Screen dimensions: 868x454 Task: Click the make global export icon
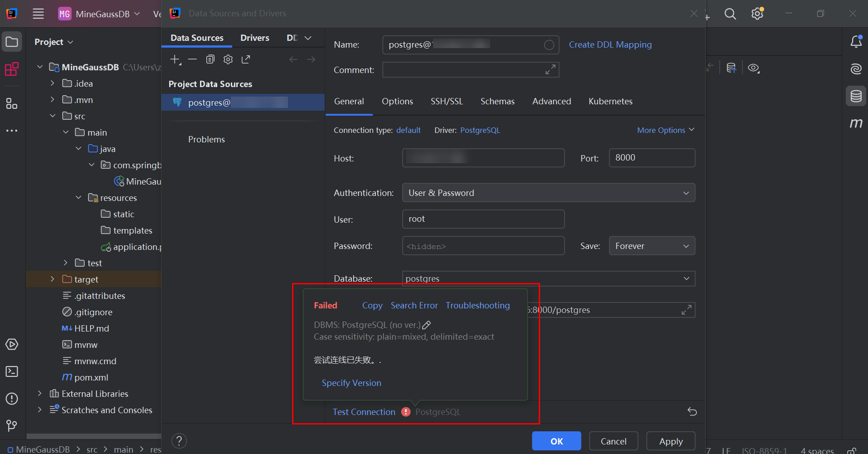pyautogui.click(x=246, y=59)
